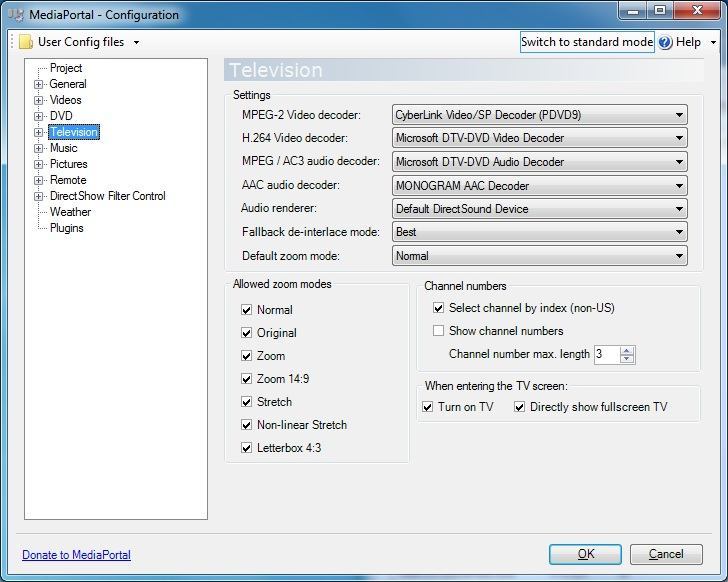The width and height of the screenshot is (728, 582).
Task: Expand the DVD tree node
Action: [39, 116]
